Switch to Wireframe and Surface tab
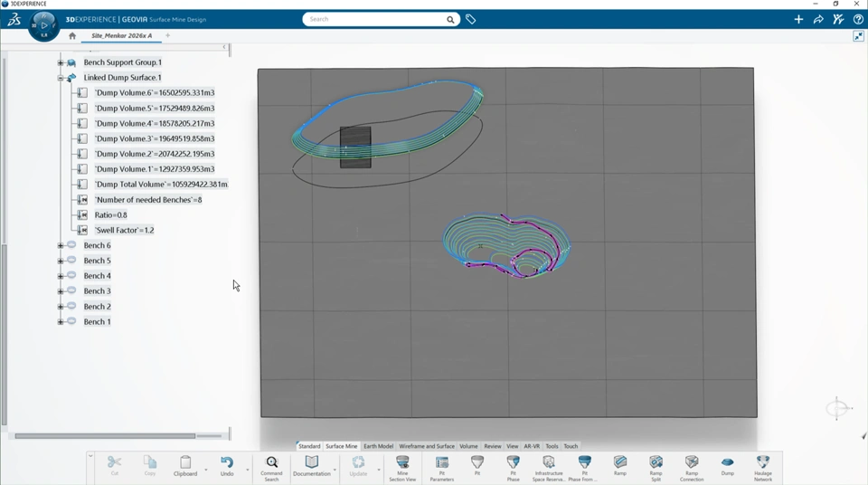 pyautogui.click(x=427, y=446)
